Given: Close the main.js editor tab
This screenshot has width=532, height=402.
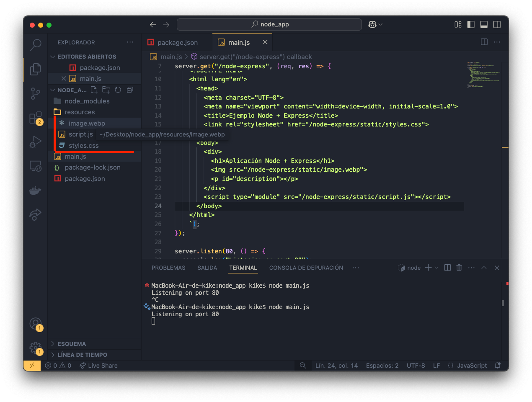Looking at the screenshot, I should (x=265, y=42).
